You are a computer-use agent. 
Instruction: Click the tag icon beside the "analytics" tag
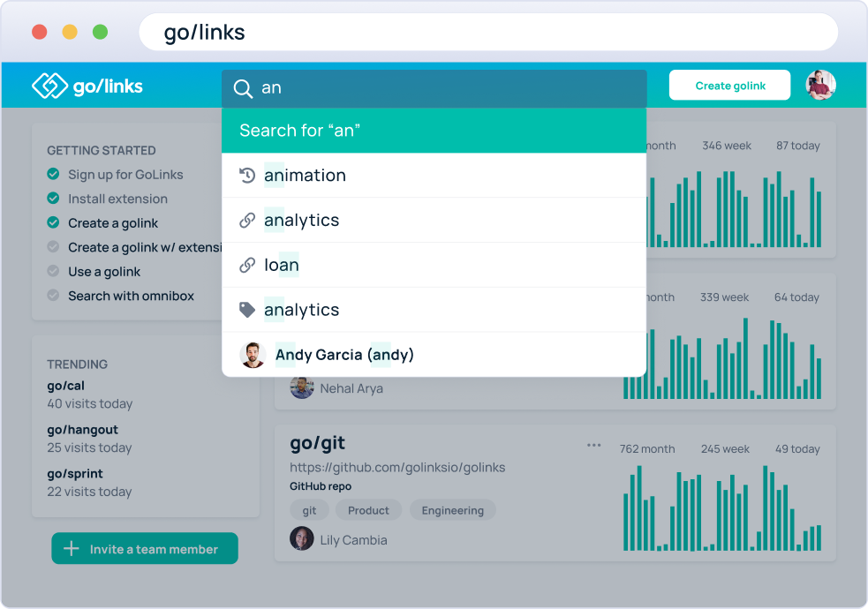coord(248,309)
